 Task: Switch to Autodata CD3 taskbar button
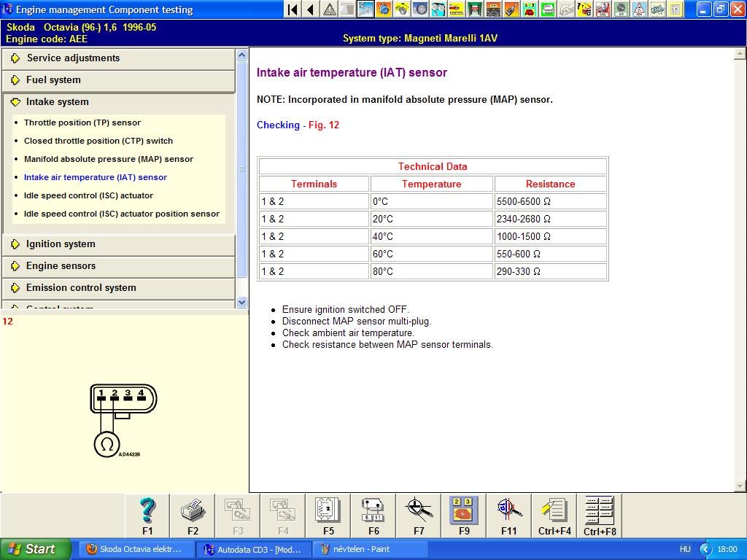point(254,549)
